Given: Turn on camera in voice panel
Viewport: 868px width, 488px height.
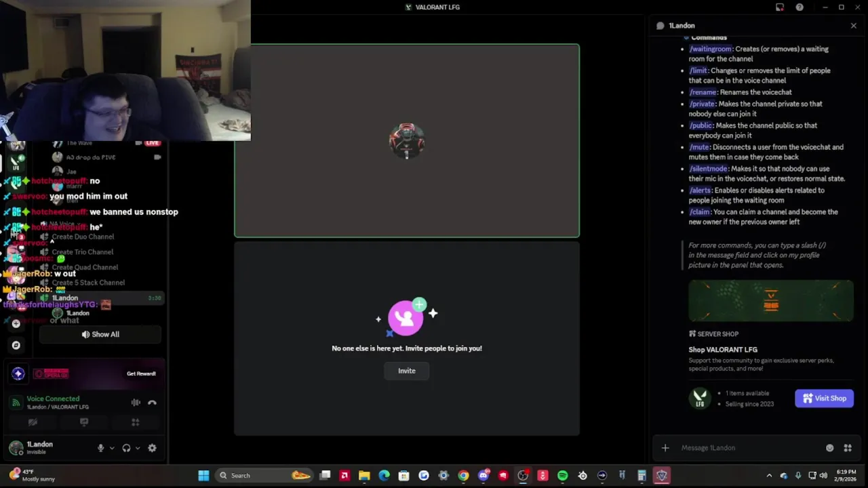Looking at the screenshot, I should point(33,422).
